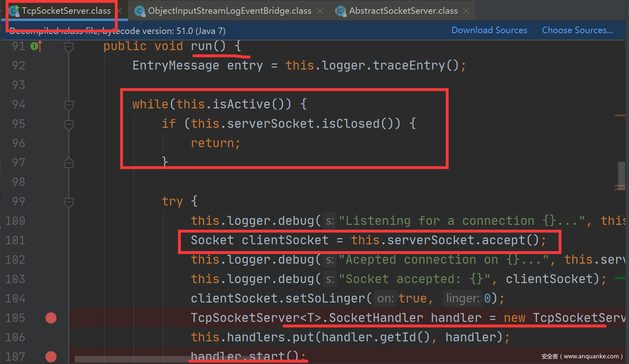Fold the try block at line 99

[x=69, y=202]
